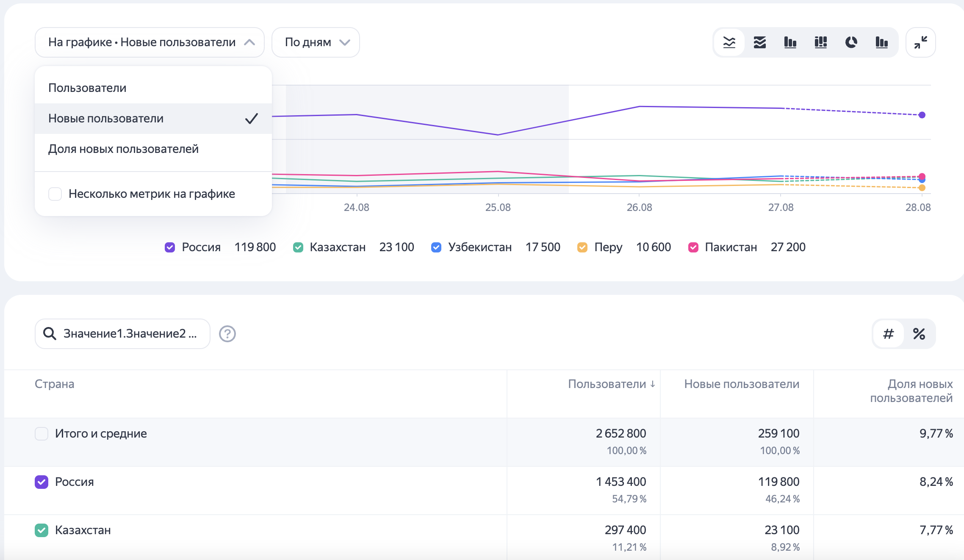The image size is (964, 560).
Task: Choose 'Доля новых пользователей' menu item
Action: (123, 149)
